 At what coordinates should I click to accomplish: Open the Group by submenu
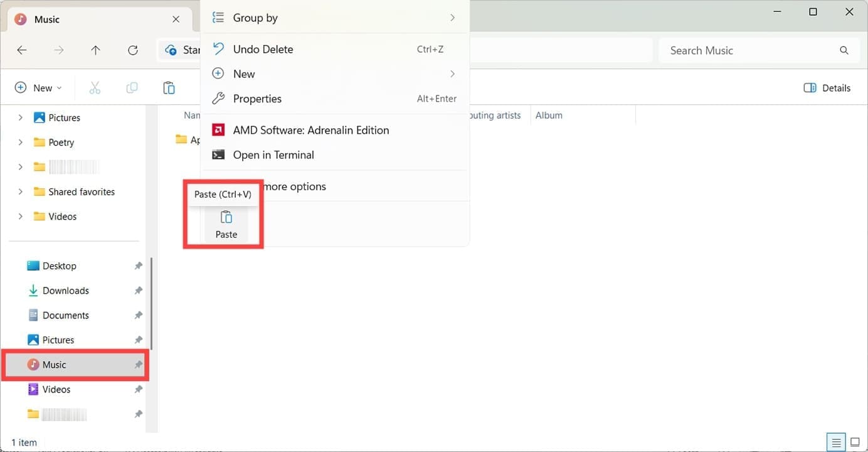[334, 18]
